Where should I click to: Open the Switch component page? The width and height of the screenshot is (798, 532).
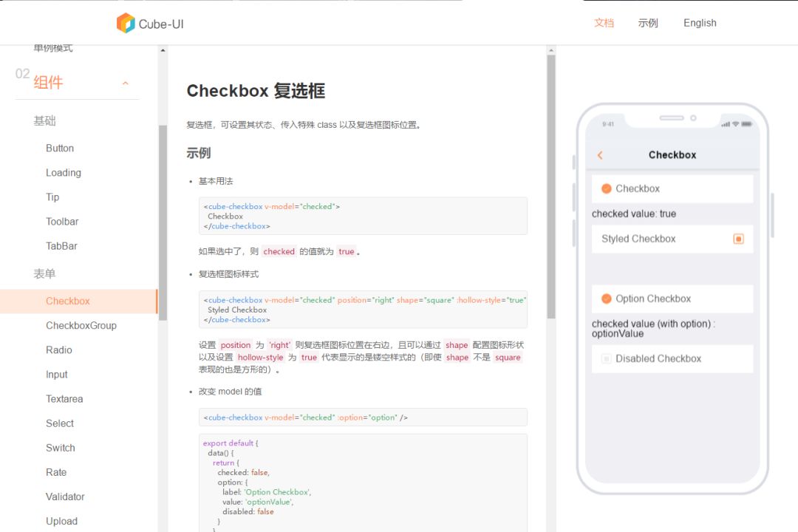(60, 448)
